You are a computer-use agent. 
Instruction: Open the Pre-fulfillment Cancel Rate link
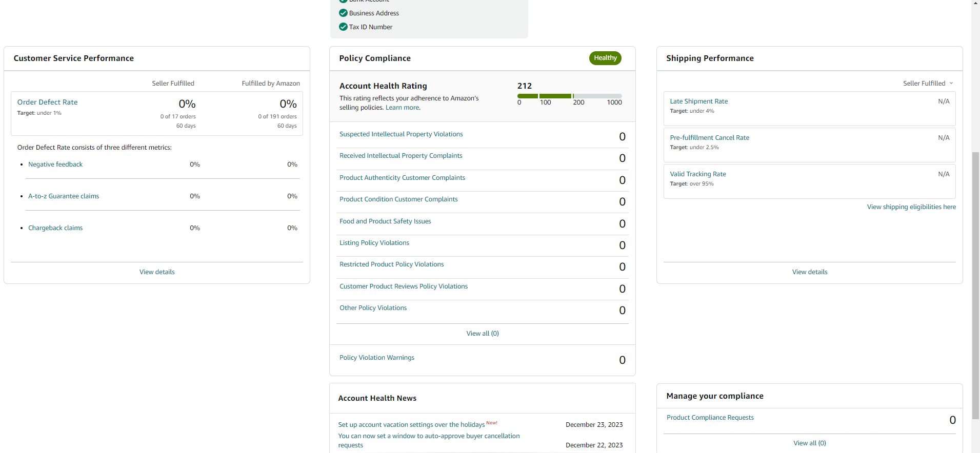(710, 138)
